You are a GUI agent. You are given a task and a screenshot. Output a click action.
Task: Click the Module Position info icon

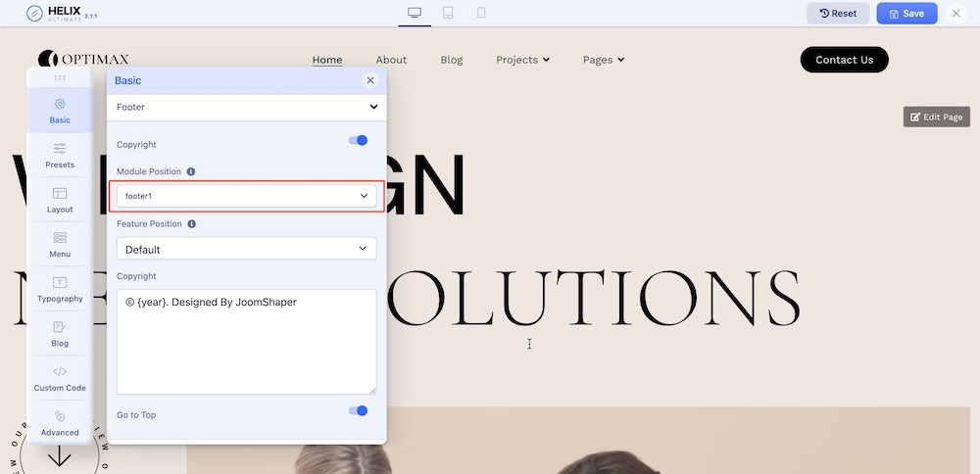point(191,171)
